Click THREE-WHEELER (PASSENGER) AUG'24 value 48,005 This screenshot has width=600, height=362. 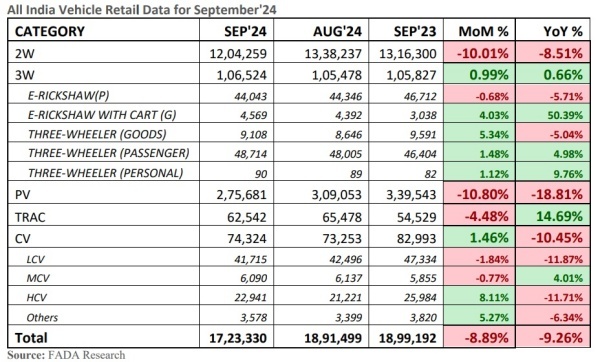346,154
